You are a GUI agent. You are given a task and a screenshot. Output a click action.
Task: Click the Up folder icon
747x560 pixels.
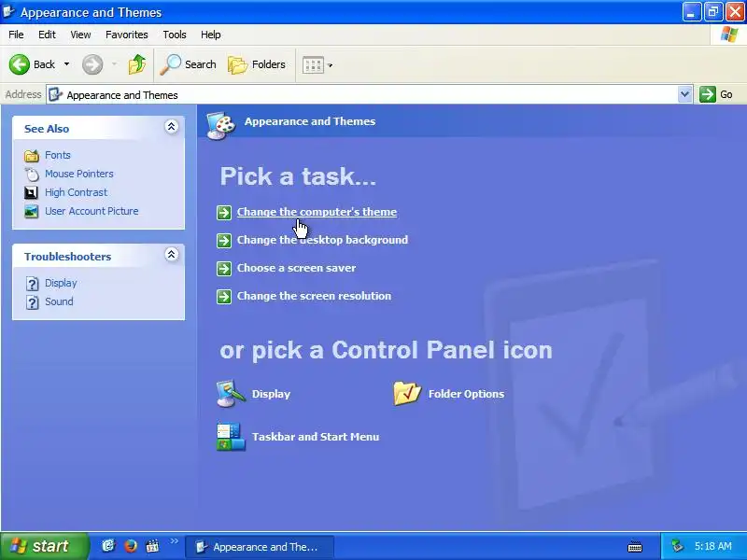point(137,64)
